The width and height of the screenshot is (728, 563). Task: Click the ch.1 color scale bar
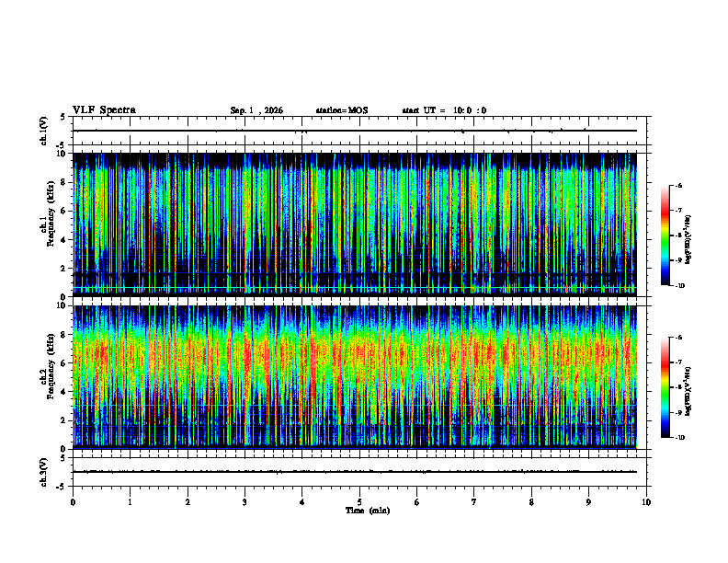pos(665,236)
